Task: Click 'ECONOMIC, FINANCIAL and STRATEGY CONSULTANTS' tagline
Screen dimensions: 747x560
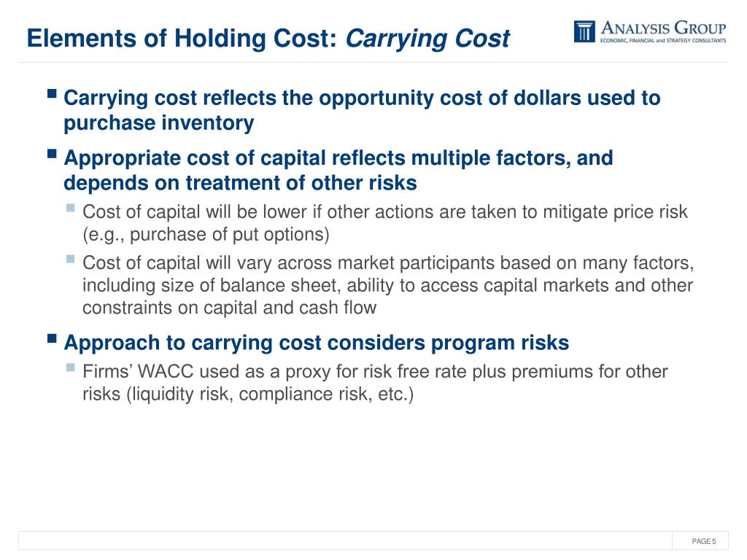Action: click(663, 41)
